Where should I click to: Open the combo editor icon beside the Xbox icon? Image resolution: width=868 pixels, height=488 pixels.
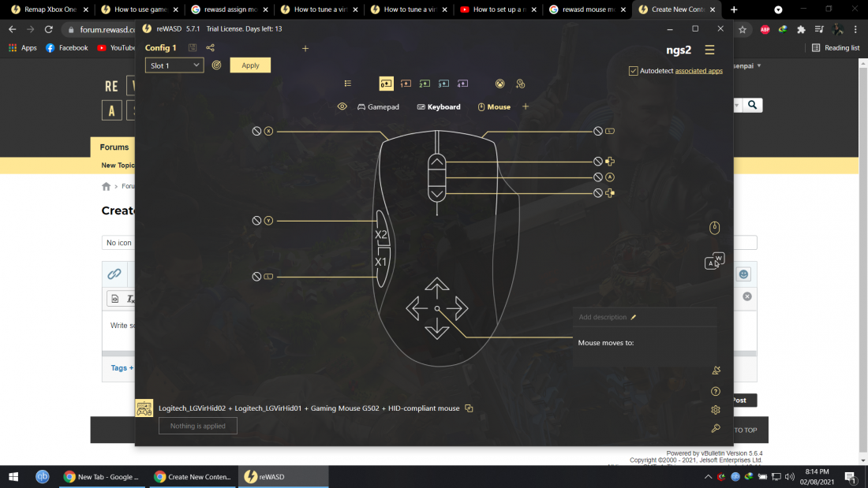tap(520, 84)
